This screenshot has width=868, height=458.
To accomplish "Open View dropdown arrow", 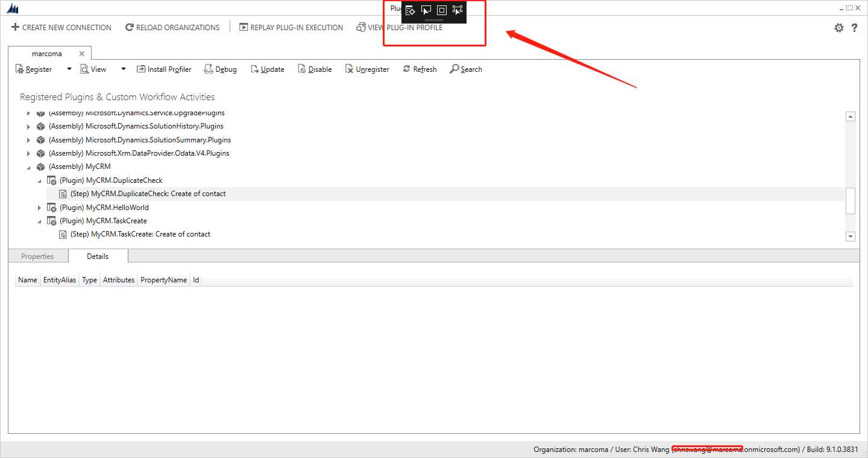I will tap(124, 69).
